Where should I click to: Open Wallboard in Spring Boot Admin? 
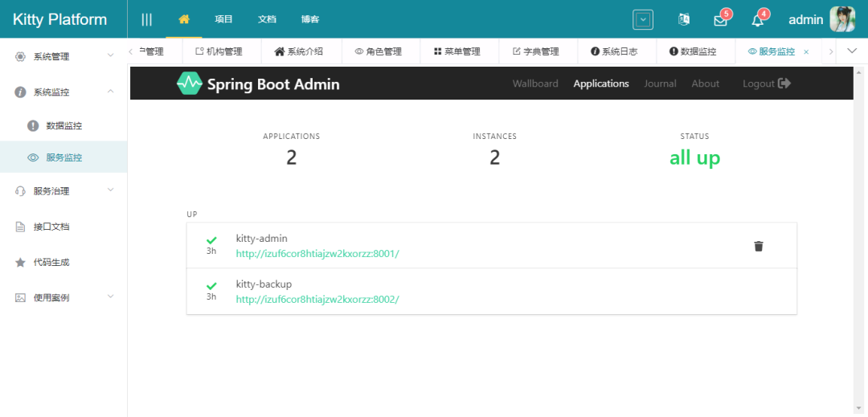click(534, 84)
